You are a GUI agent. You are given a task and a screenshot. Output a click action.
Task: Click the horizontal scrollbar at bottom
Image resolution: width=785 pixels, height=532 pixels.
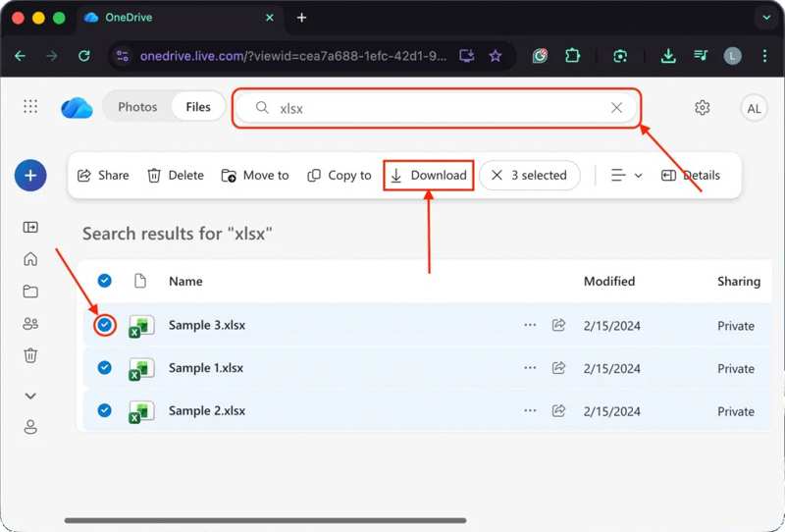(265, 520)
